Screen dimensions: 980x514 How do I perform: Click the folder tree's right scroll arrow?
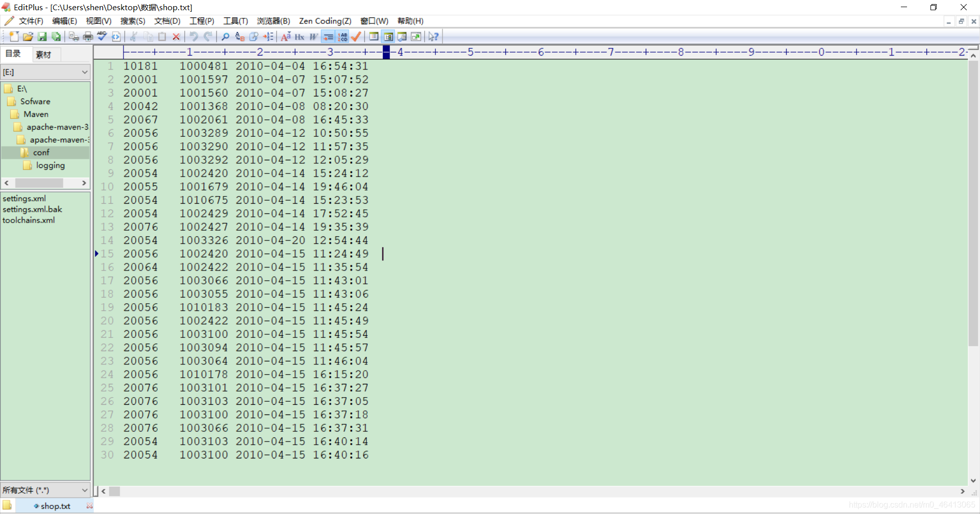84,183
